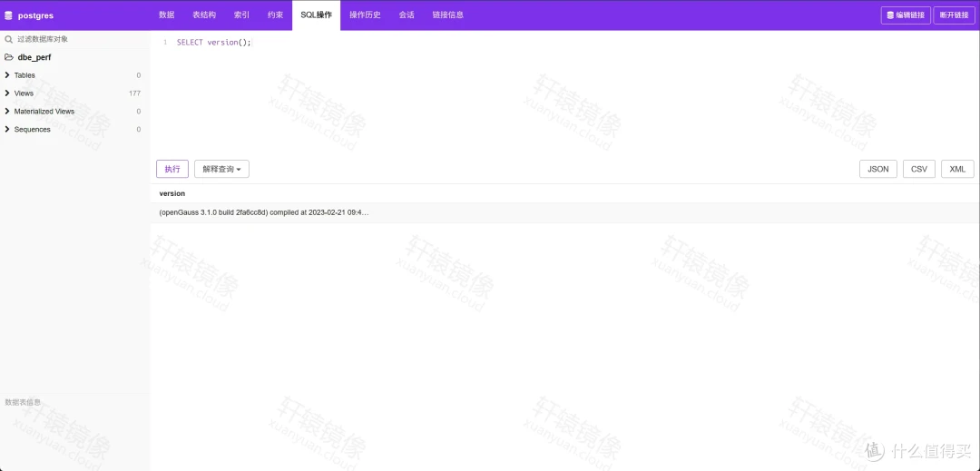Switch to the 表结构 tab
Viewport: 980px width, 471px height.
tap(204, 15)
